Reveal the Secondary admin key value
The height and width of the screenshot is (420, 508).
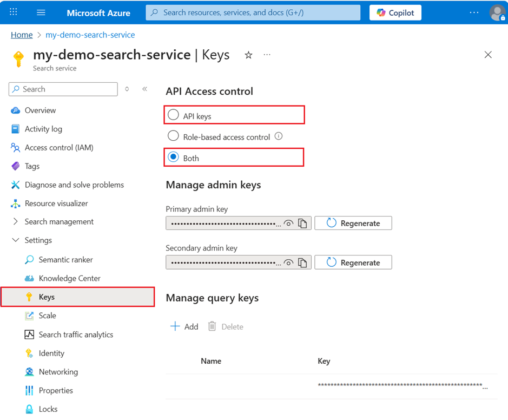[x=288, y=262]
